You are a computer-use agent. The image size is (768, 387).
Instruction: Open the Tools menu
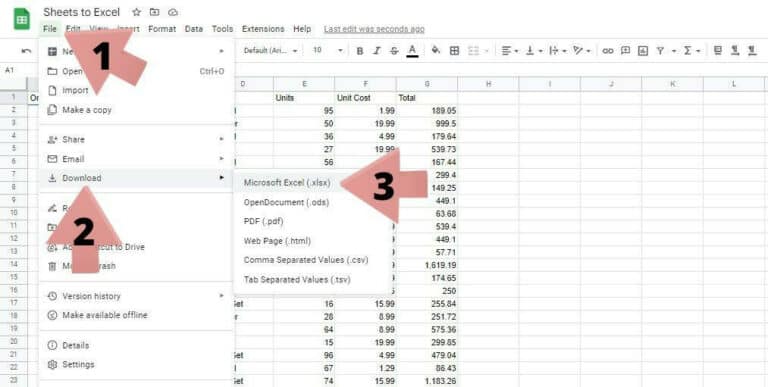(x=222, y=29)
